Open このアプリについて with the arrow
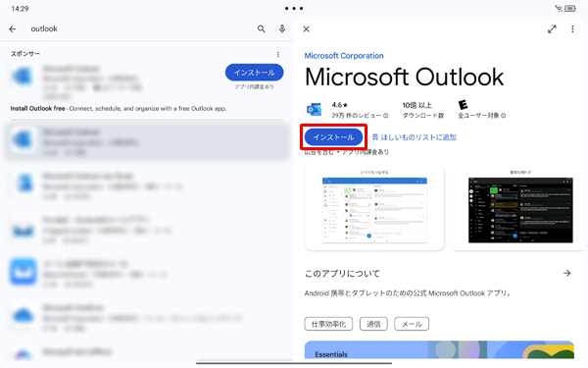Screen dimensions: 588x368 (x=567, y=273)
